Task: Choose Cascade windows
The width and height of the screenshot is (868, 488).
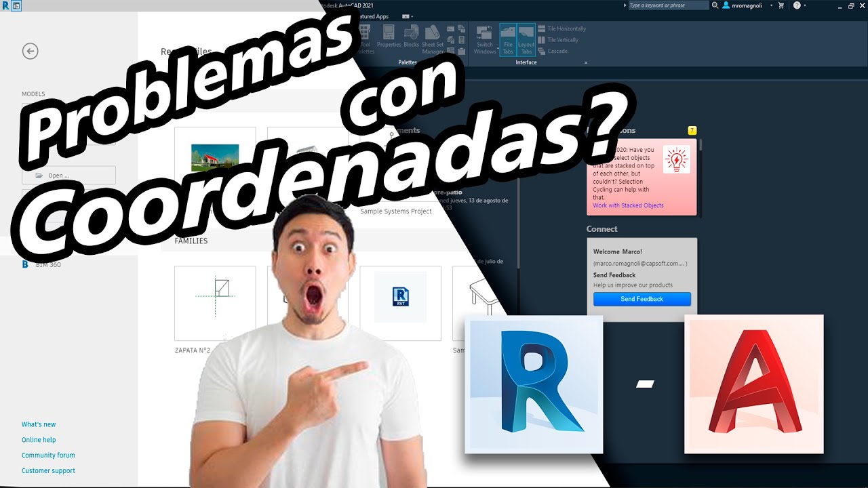Action: pyautogui.click(x=553, y=51)
